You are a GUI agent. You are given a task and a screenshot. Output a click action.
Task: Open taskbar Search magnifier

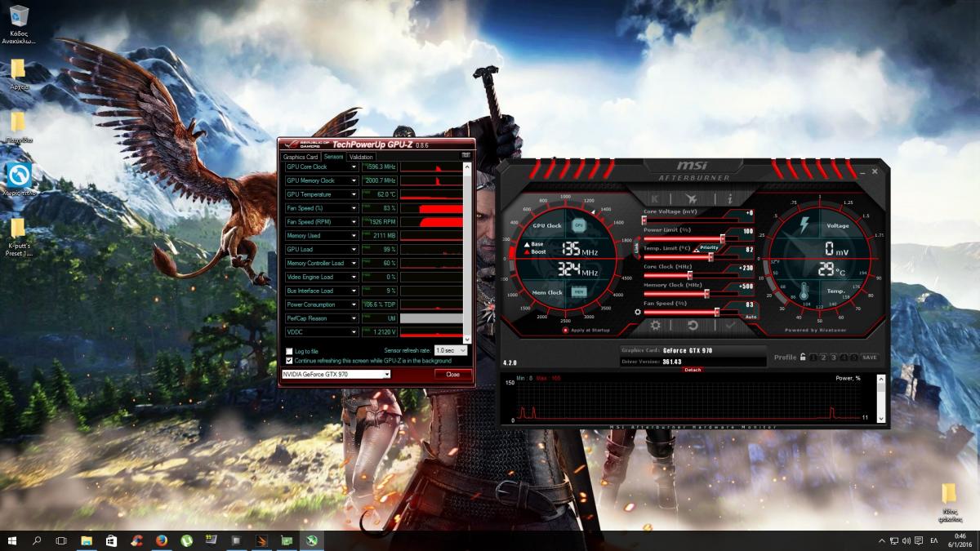pos(37,540)
